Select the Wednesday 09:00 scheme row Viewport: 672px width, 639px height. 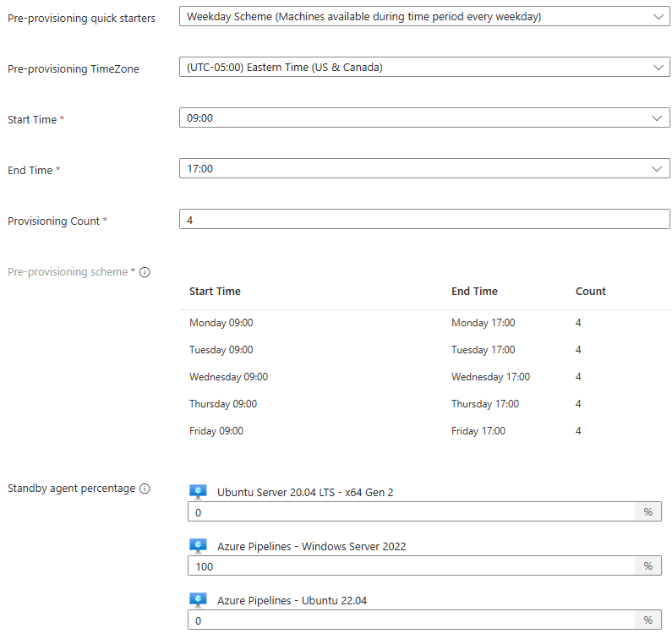[x=228, y=377]
